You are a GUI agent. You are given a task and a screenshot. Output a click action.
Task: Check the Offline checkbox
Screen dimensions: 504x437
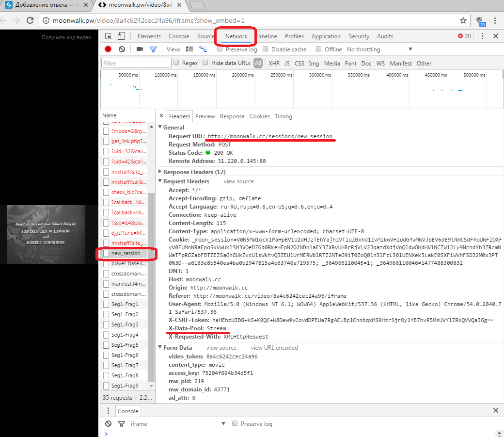(x=319, y=49)
